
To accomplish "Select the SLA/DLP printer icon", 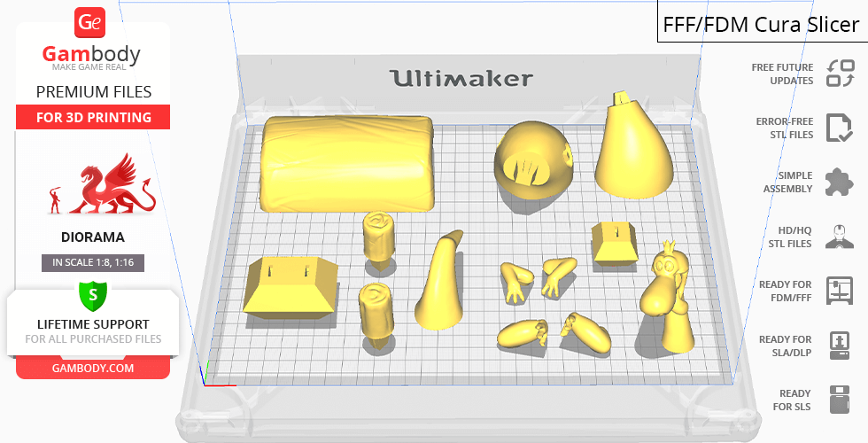I will [x=839, y=345].
